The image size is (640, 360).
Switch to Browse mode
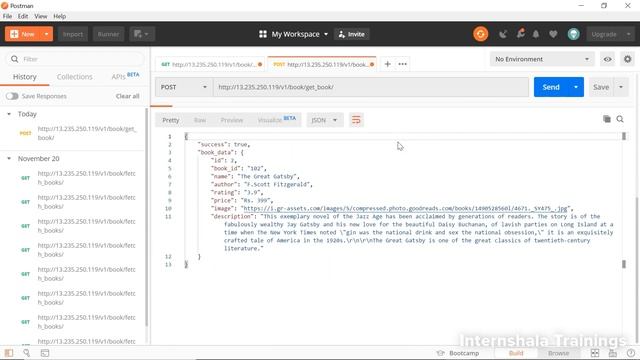point(558,353)
